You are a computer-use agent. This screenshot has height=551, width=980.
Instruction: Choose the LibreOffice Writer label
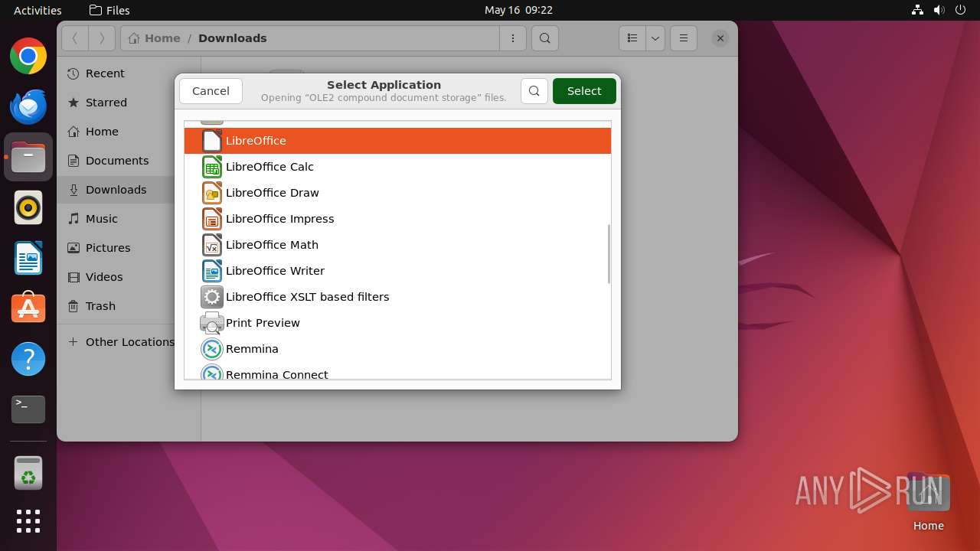pyautogui.click(x=275, y=271)
